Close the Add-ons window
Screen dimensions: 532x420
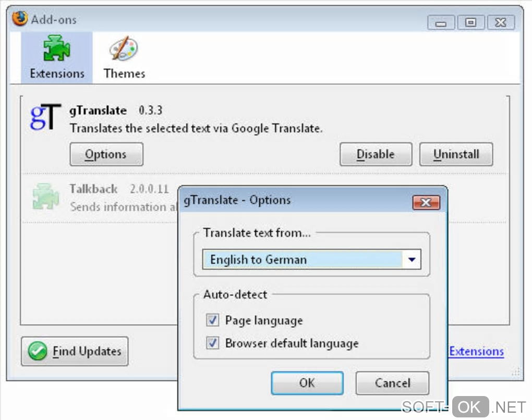[501, 23]
